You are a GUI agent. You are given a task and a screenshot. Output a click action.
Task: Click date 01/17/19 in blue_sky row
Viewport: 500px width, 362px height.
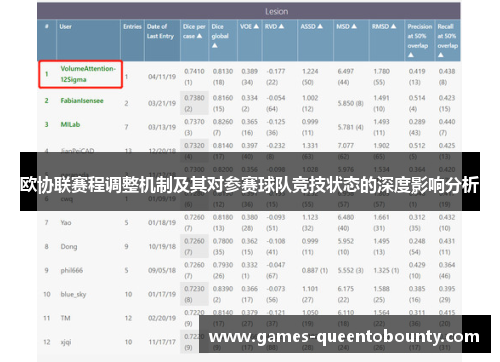click(162, 294)
